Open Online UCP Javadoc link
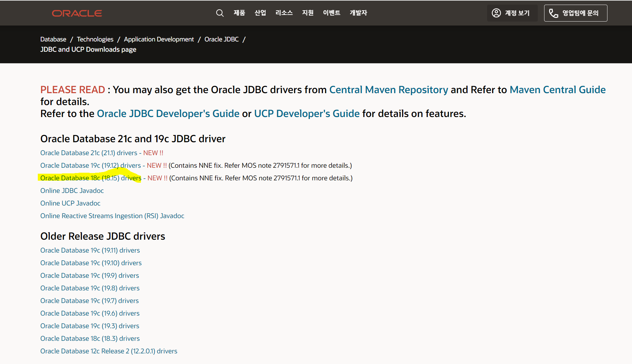Viewport: 632px width, 364px height. pos(70,203)
